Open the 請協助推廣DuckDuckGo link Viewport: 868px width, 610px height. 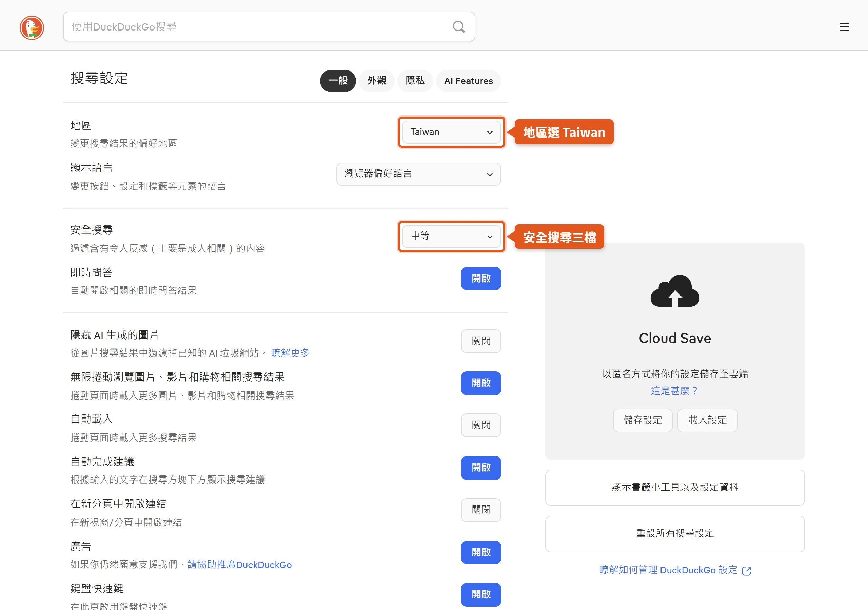click(x=239, y=565)
